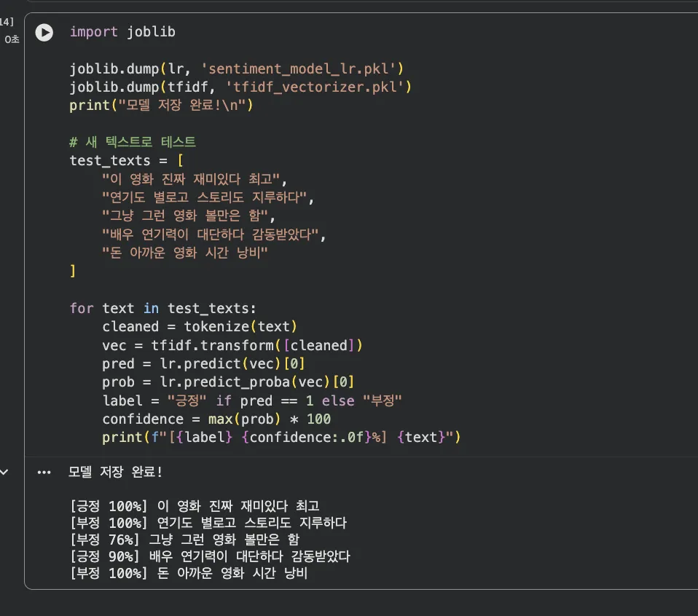Collapse the cell output with chevron
Viewport: 698px width, 616px height.
tap(5, 473)
